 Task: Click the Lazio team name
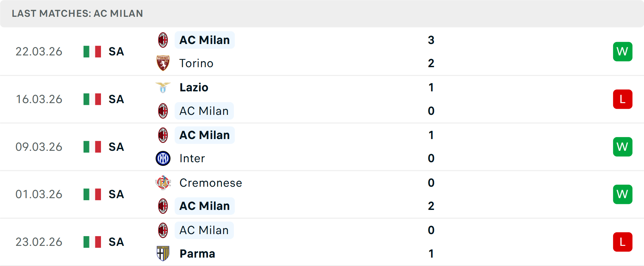click(x=194, y=87)
